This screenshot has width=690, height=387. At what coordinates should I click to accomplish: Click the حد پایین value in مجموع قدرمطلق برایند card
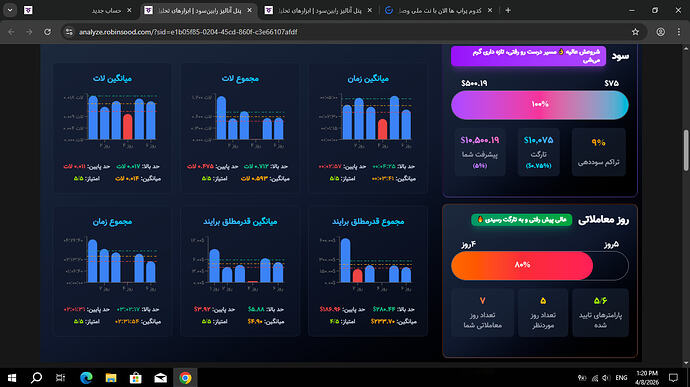[x=330, y=309]
